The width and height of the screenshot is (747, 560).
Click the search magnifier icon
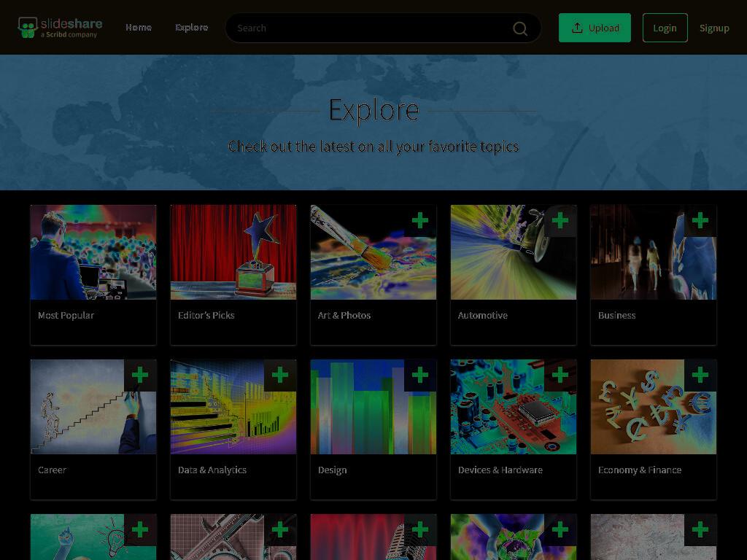[x=519, y=28]
